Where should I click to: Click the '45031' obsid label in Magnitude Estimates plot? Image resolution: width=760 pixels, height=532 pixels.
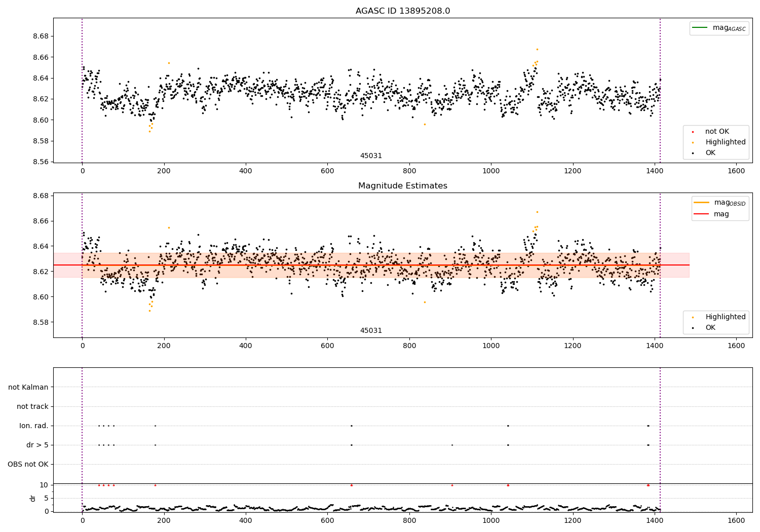coord(371,331)
